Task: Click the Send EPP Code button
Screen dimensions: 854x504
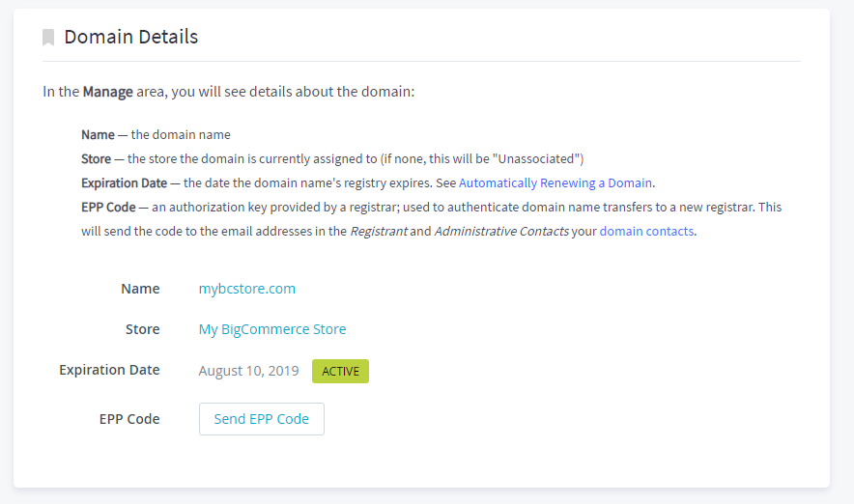Action: (x=262, y=419)
